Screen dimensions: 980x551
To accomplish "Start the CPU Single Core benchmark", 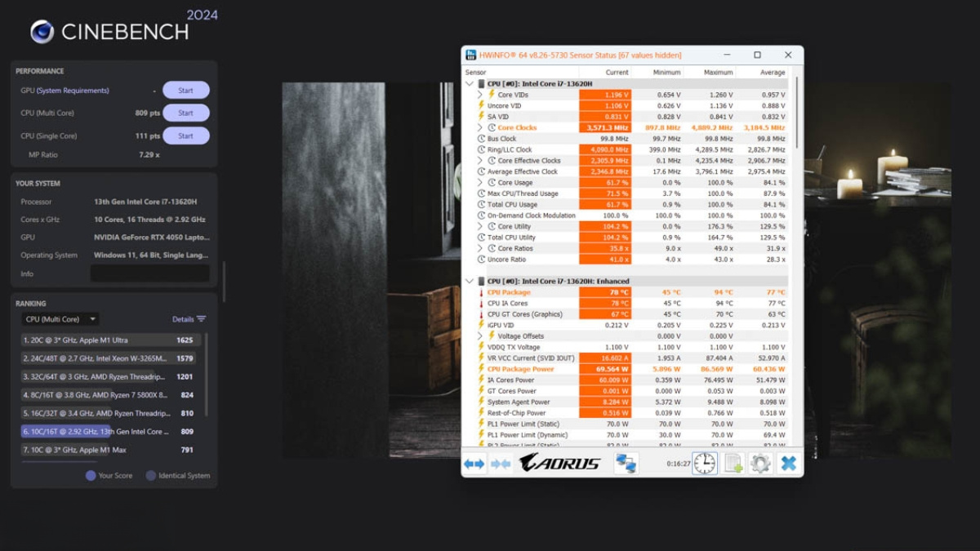I will (x=186, y=136).
